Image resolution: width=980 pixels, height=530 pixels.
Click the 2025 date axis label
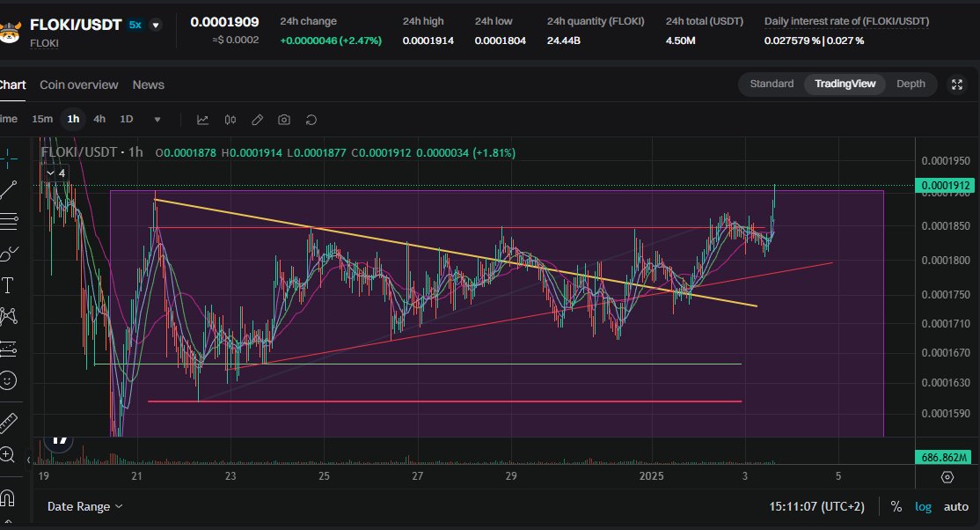[x=651, y=476]
